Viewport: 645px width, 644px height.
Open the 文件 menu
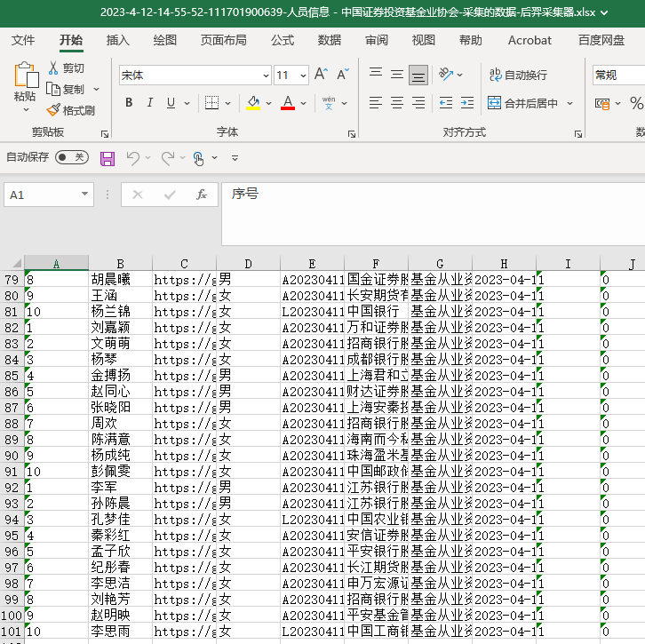coord(23,40)
